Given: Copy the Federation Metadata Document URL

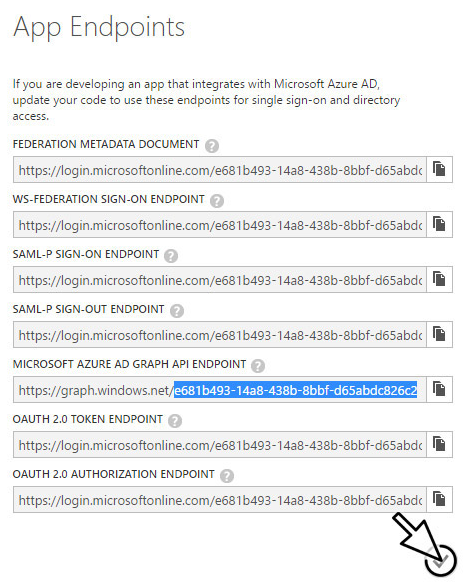Looking at the screenshot, I should coord(440,169).
